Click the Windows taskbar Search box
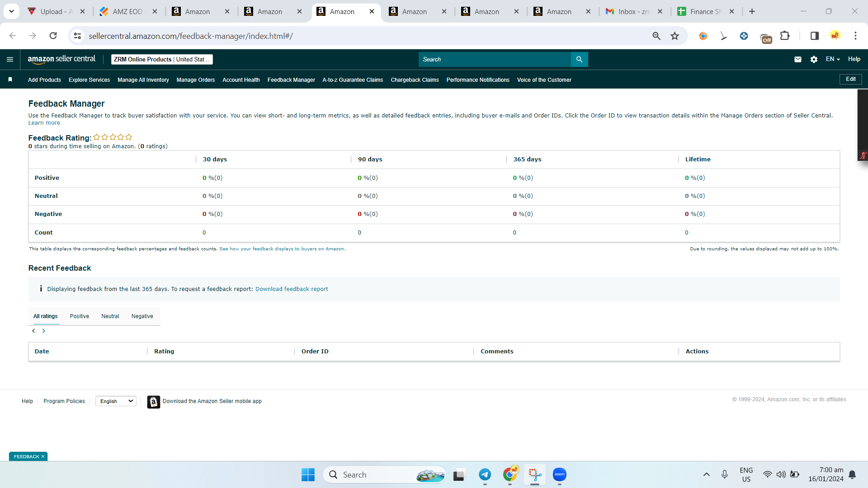The image size is (868, 488). coord(384,474)
